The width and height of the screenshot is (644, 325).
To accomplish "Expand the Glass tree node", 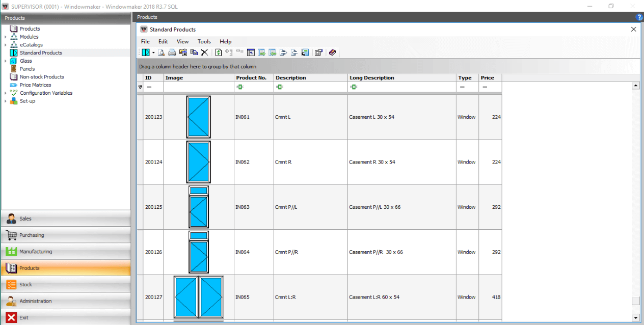I will pos(6,61).
